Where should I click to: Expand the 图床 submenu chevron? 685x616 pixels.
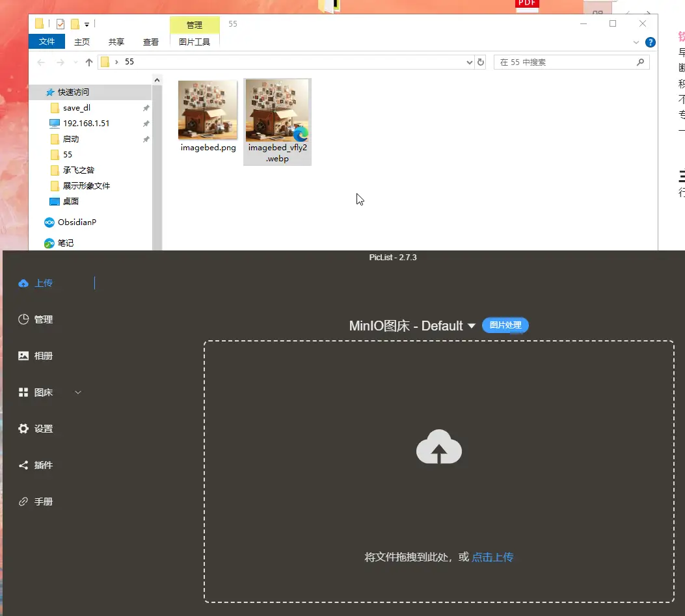pyautogui.click(x=78, y=392)
